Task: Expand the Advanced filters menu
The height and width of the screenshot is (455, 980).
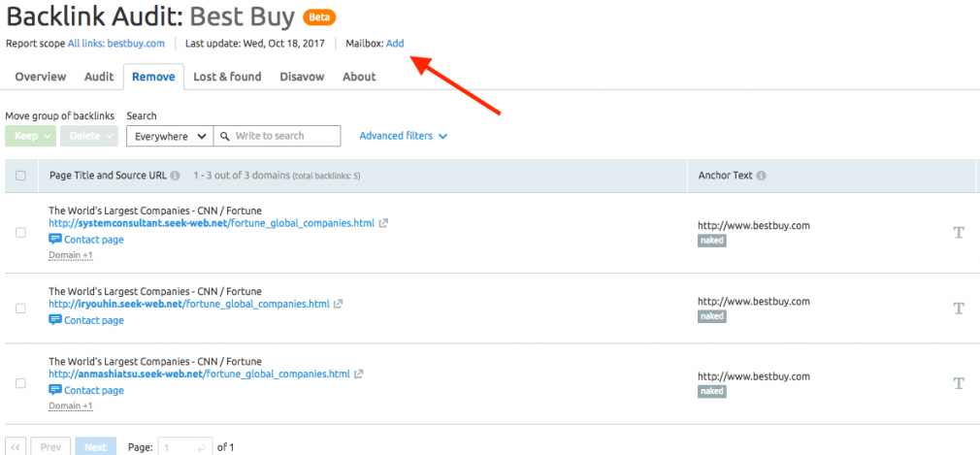Action: 403,136
